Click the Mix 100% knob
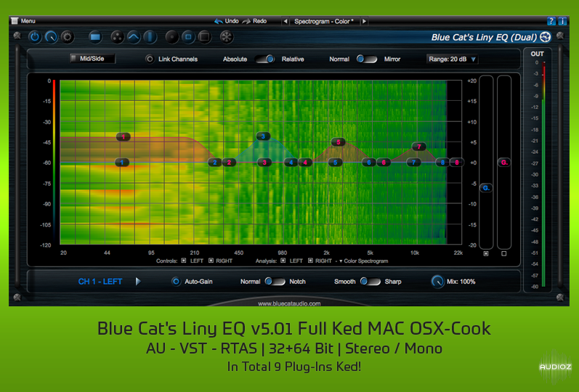This screenshot has width=579, height=392. [x=437, y=282]
